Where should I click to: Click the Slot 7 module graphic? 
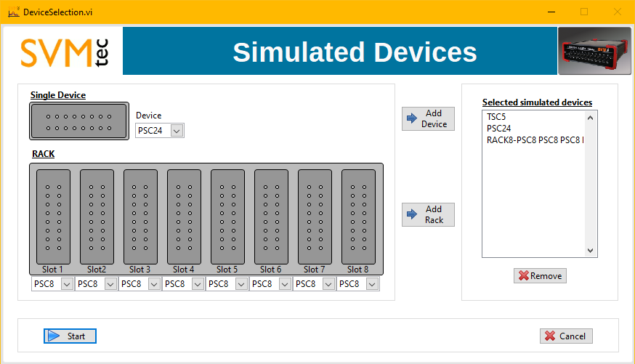coord(315,217)
